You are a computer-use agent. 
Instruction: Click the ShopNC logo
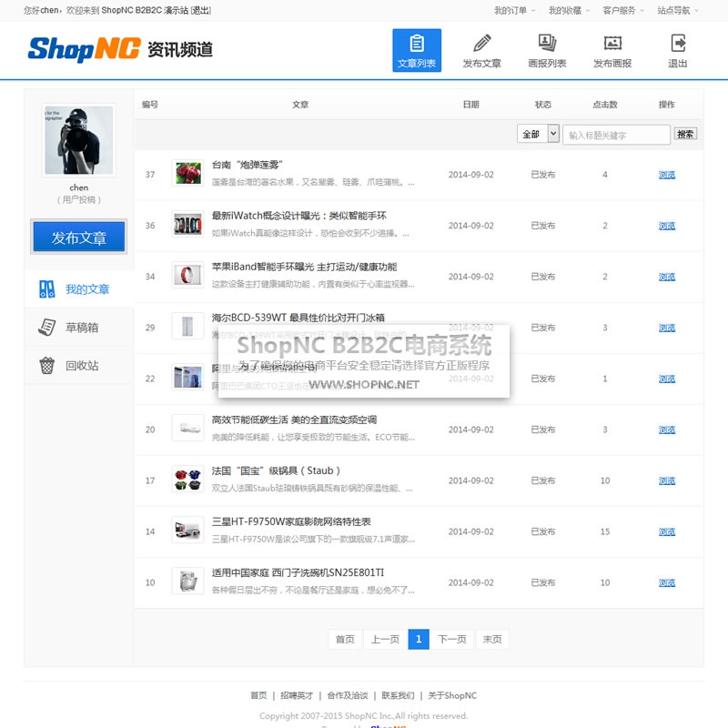[x=84, y=49]
